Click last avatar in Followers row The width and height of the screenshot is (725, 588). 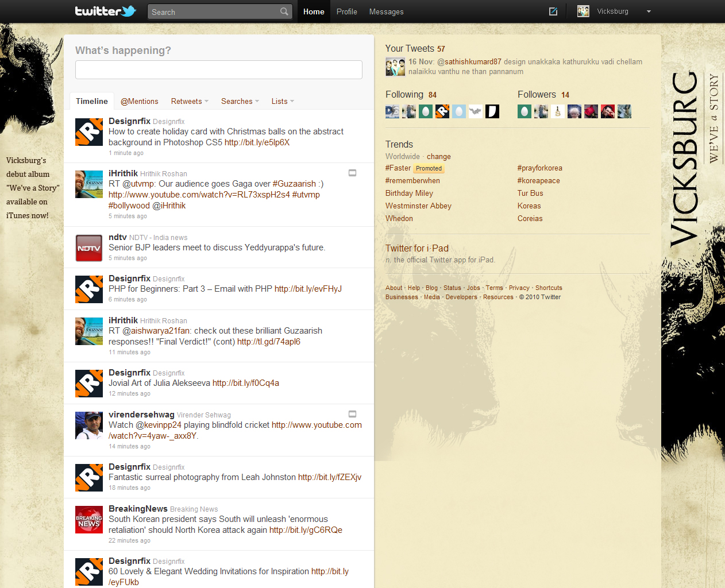[x=624, y=111]
